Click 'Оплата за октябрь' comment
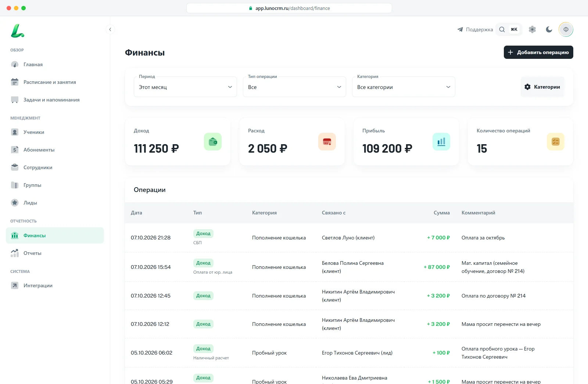588x384 pixels. pyautogui.click(x=483, y=238)
